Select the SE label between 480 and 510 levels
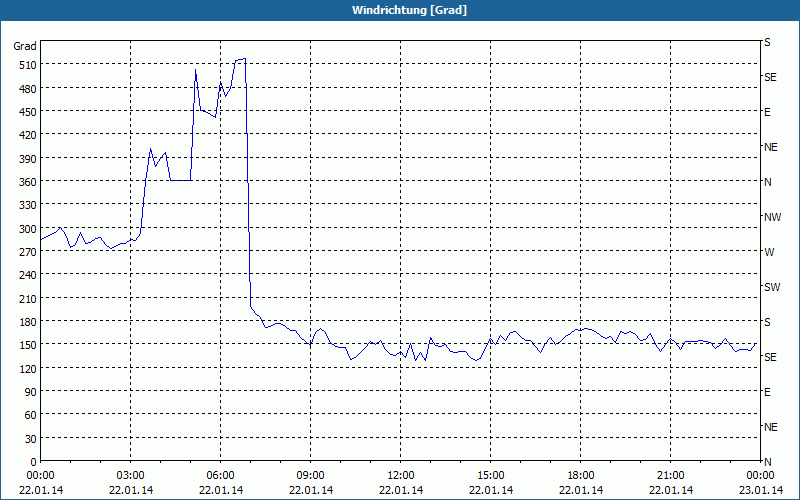 click(x=770, y=77)
